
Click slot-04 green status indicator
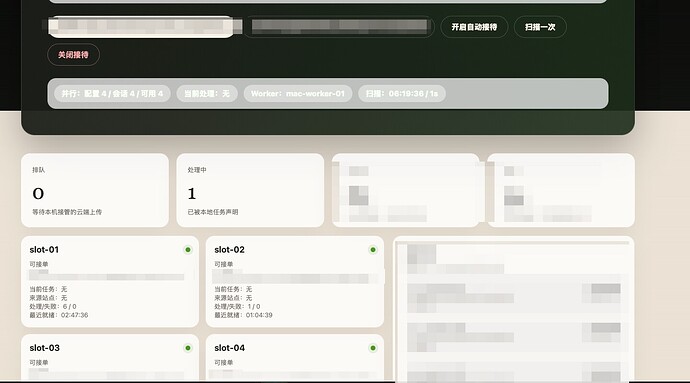pyautogui.click(x=373, y=348)
